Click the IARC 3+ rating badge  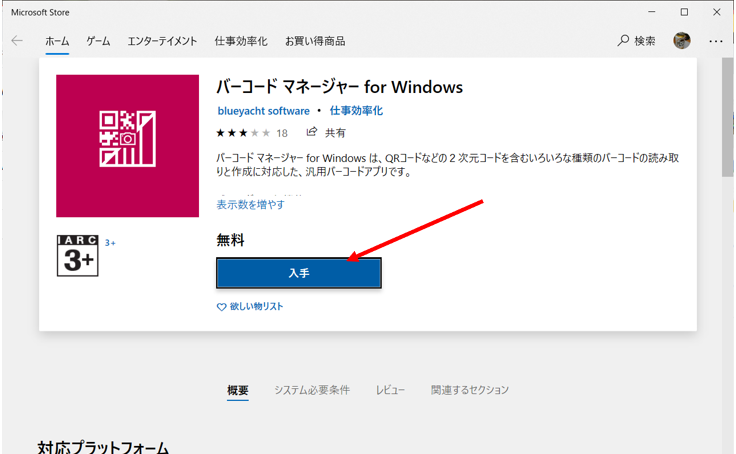(x=77, y=255)
